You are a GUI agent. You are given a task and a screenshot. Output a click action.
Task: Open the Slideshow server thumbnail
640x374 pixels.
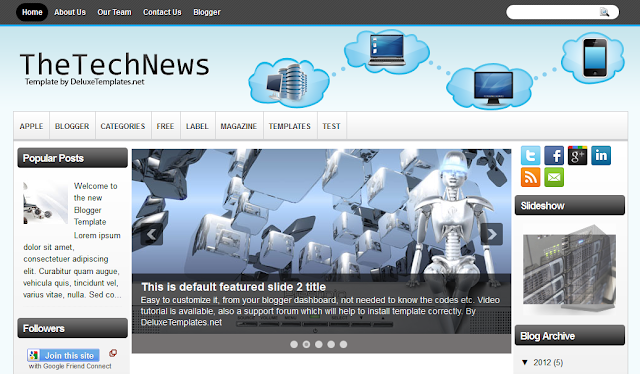[x=569, y=269]
